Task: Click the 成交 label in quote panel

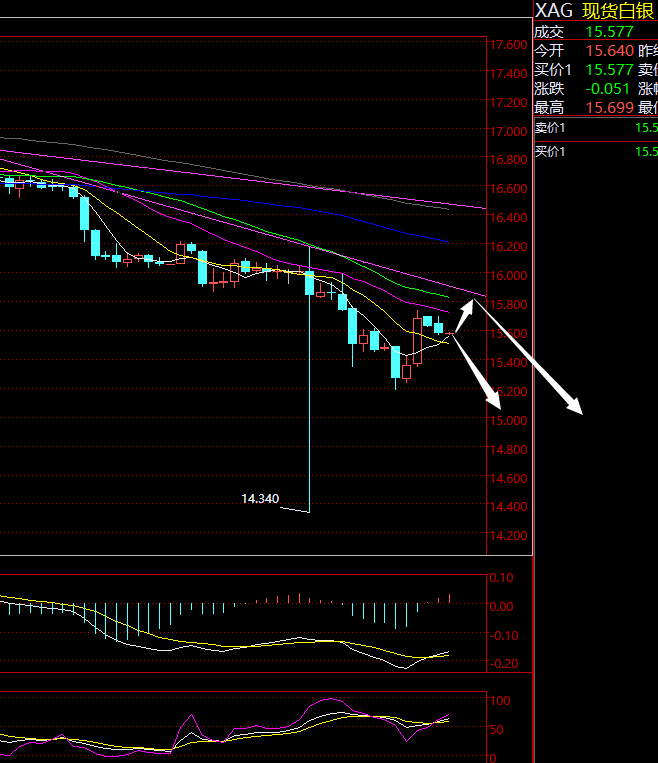Action: [549, 32]
